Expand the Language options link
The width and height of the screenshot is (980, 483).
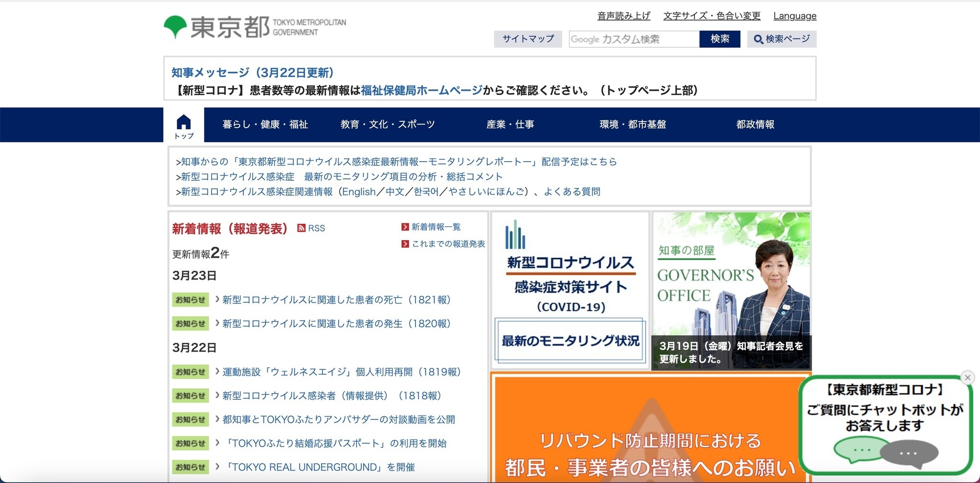794,16
